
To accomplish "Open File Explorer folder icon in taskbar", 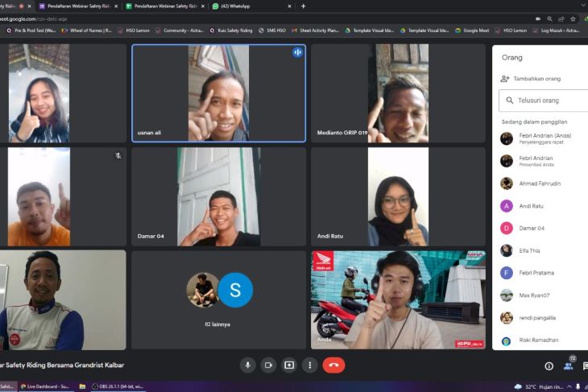I will click(82, 386).
